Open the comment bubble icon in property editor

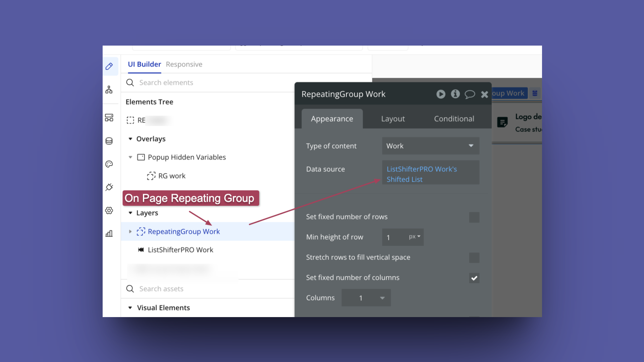[470, 94]
